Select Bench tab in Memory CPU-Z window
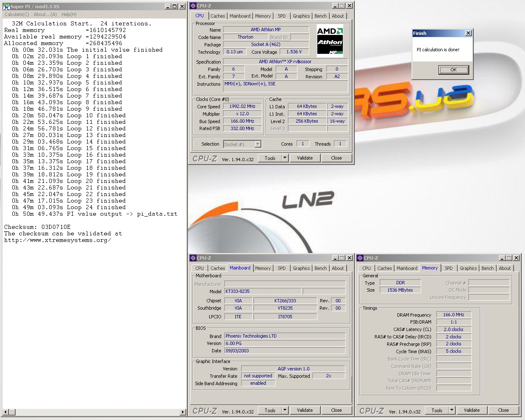525x420 pixels. point(488,268)
